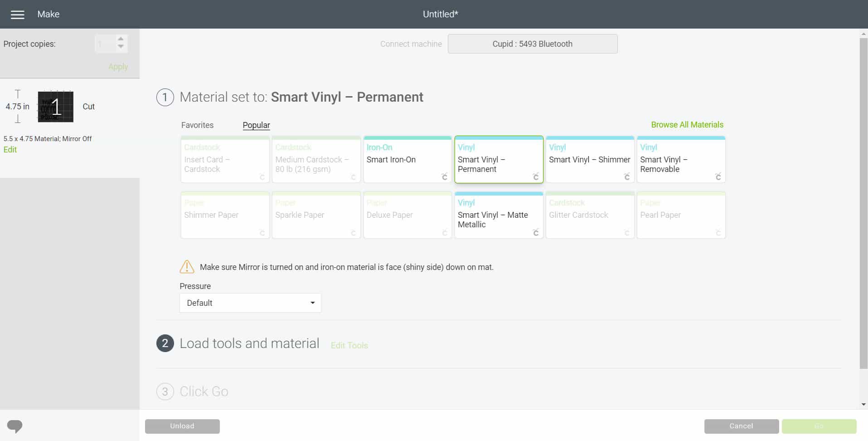Screen dimensions: 868x441
Task: Open the feedback chat bubble icon
Action: [15, 426]
